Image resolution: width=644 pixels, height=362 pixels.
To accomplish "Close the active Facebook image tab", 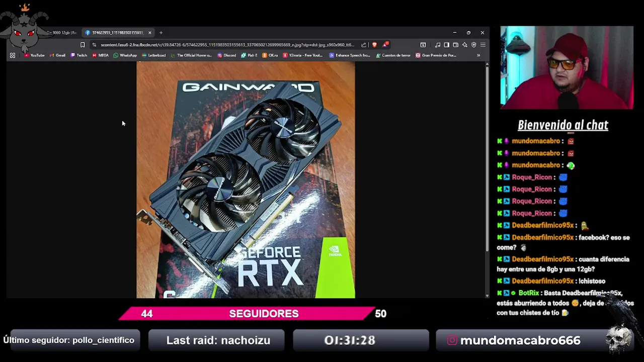I will pyautogui.click(x=149, y=33).
